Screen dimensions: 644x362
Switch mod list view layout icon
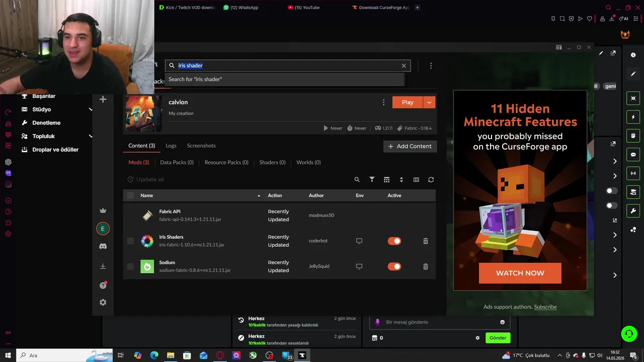pos(386,179)
